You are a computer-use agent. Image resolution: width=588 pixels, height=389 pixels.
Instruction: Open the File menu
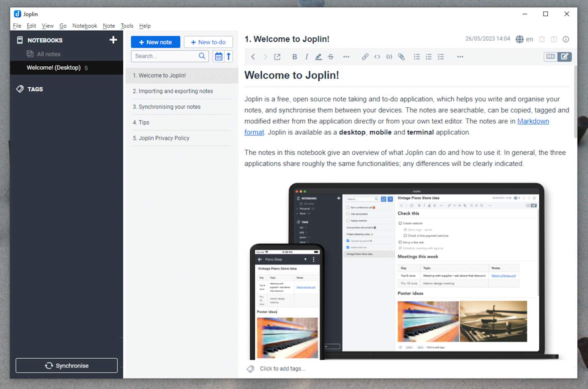pos(17,26)
